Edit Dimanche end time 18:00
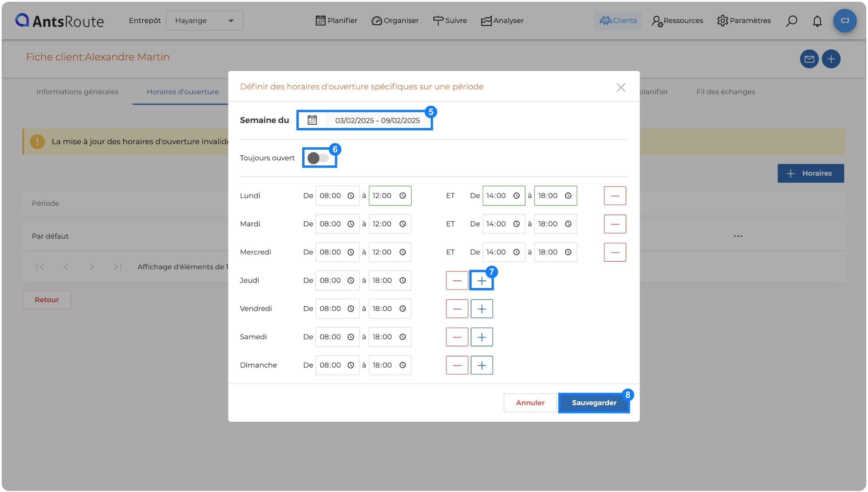This screenshot has width=868, height=492. click(390, 365)
